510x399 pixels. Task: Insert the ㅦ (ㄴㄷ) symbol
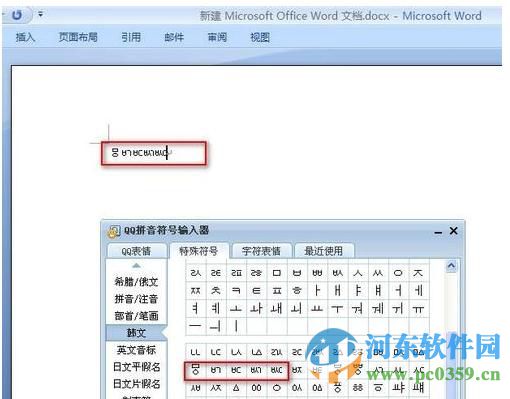216,352
